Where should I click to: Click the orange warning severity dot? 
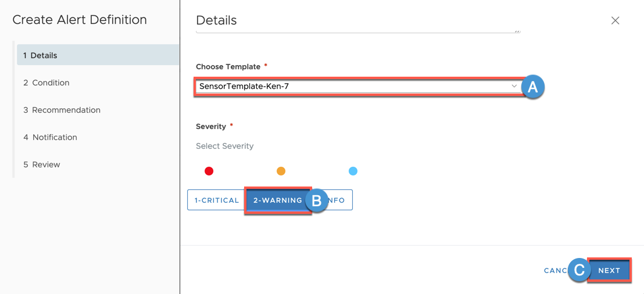(281, 171)
